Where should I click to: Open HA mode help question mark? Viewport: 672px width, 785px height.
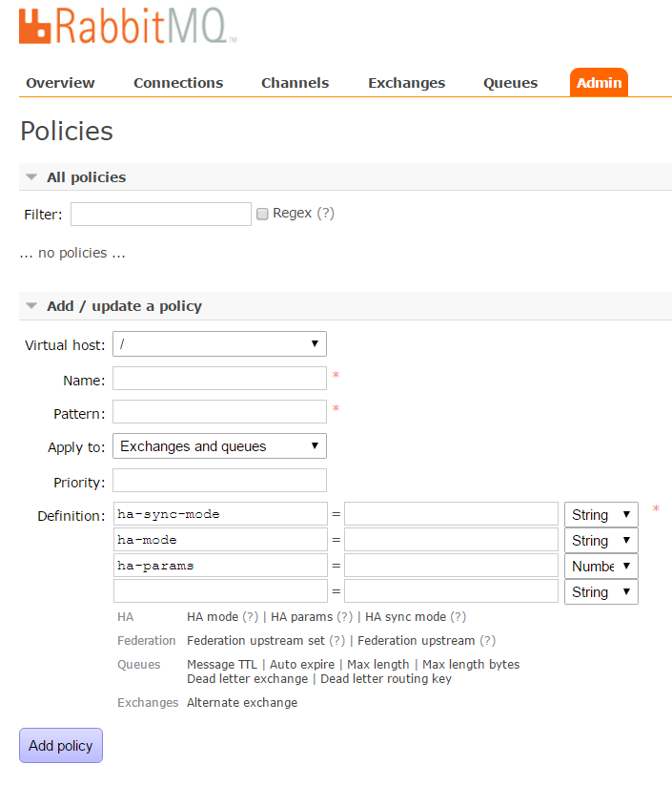point(251,617)
